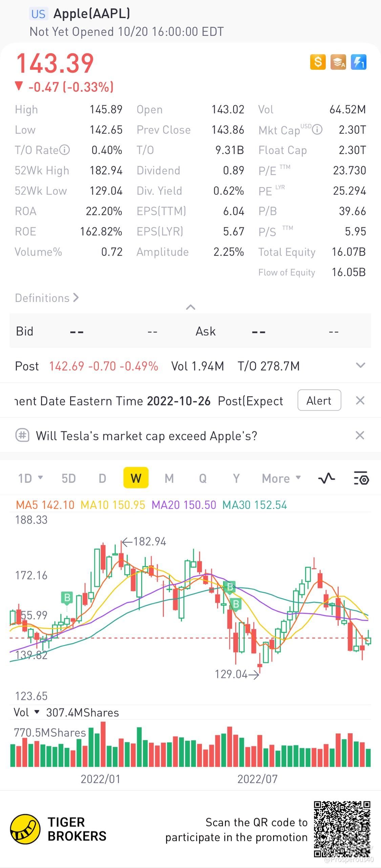The height and width of the screenshot is (868, 381).
Task: Dismiss the Tesla market cap topic
Action: point(360,435)
